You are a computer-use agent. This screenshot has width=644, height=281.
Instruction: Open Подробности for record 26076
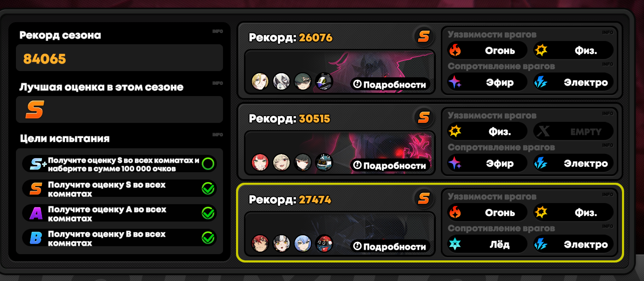(390, 84)
